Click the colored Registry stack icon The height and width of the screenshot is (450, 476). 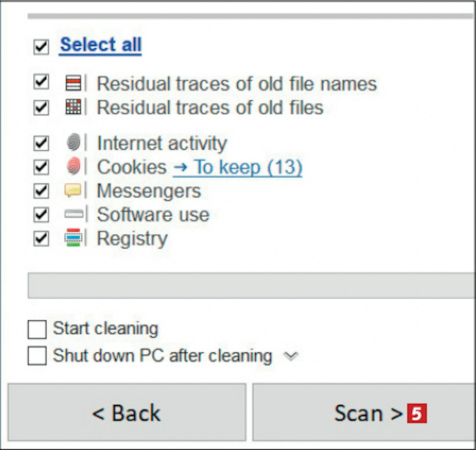pyautogui.click(x=73, y=238)
